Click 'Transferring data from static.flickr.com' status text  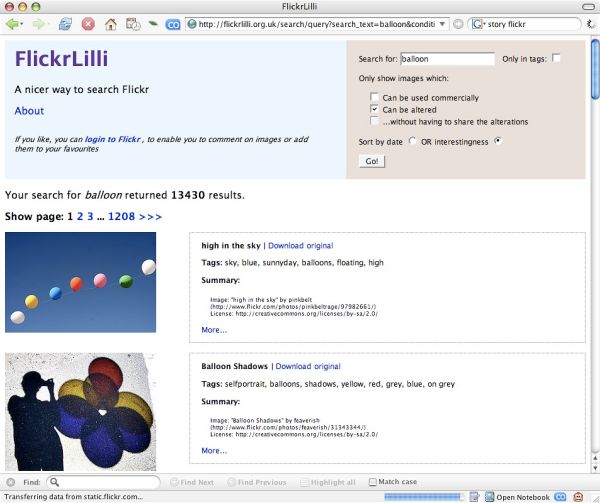(73, 497)
